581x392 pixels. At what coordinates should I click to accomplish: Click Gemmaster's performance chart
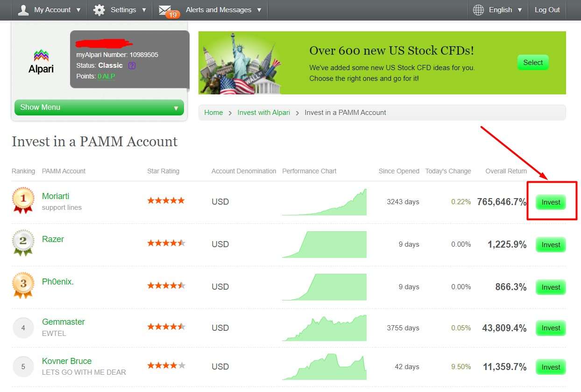[x=324, y=328]
